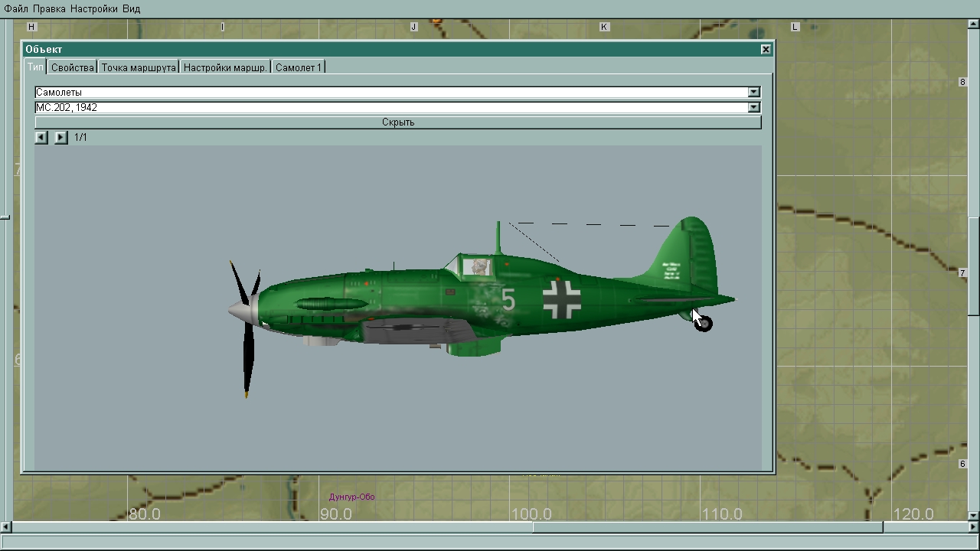Show previous aircraft preview with left arrow
Screen dimensions: 980x551
41,138
